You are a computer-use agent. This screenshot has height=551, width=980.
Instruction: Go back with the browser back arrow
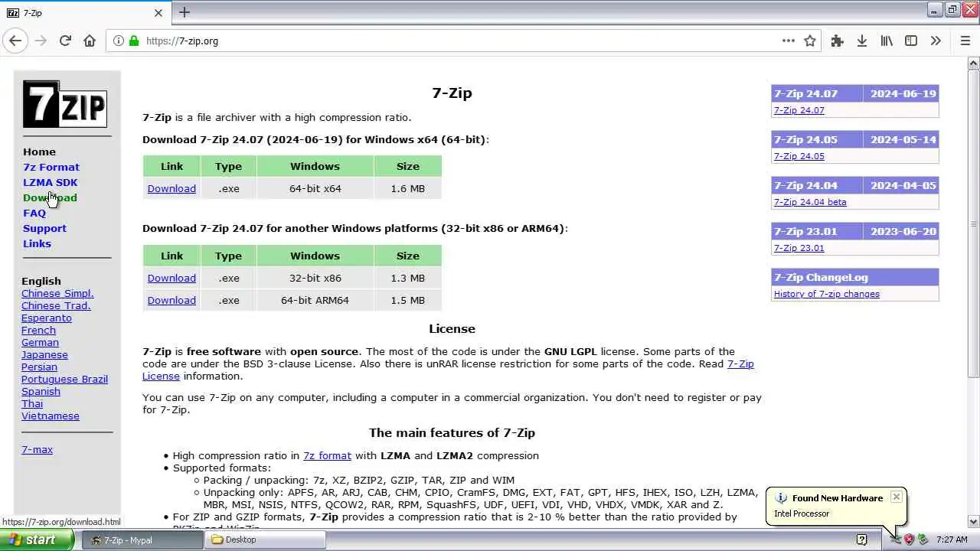tap(15, 41)
